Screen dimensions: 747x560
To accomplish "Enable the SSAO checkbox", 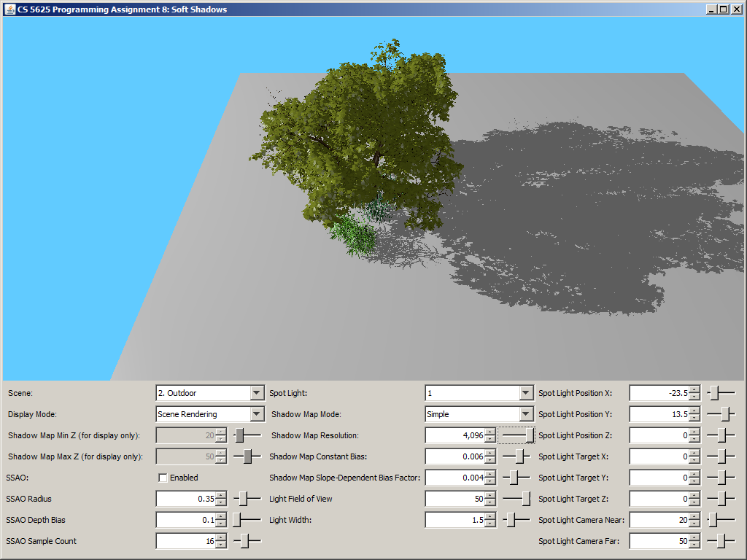I will point(163,478).
